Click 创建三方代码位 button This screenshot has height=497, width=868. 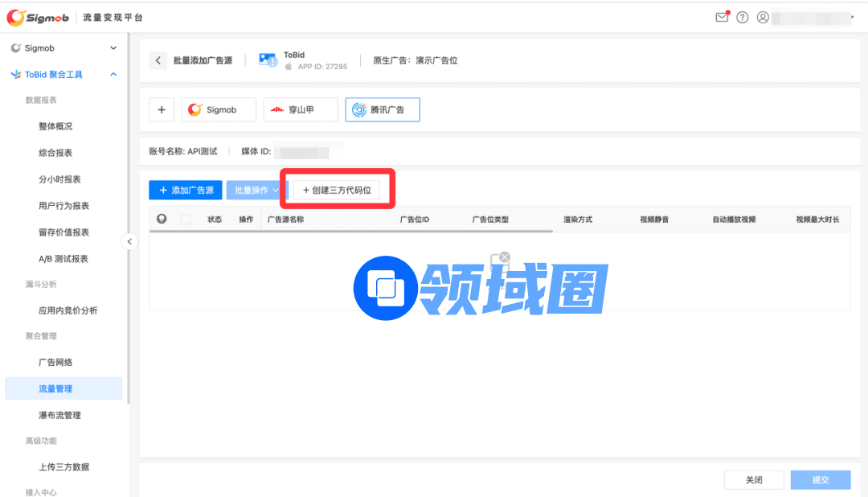(x=336, y=190)
